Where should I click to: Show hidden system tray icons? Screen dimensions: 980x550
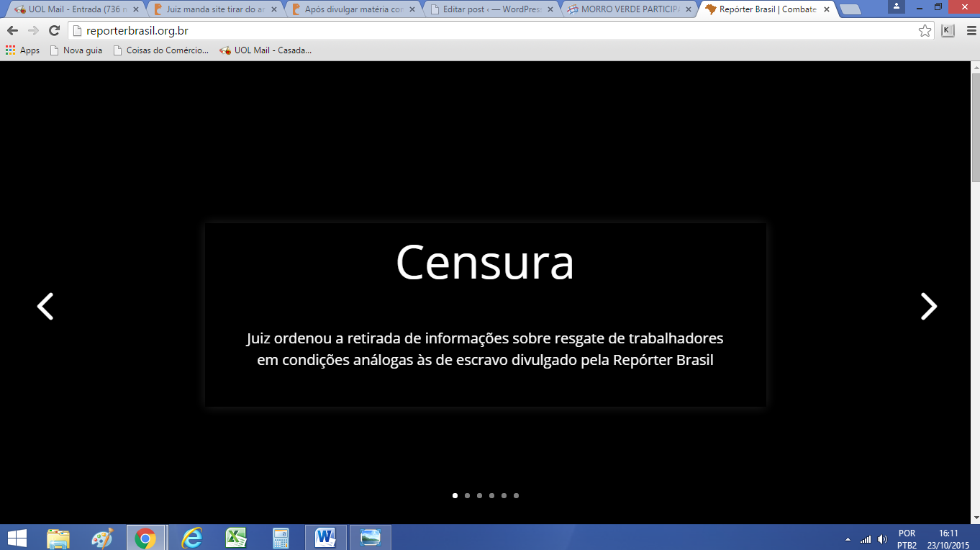tap(848, 539)
